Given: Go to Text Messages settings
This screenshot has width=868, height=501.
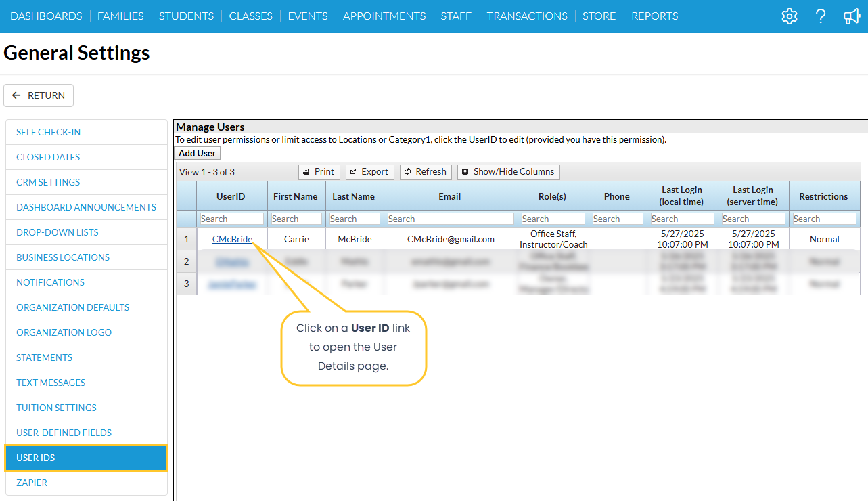Looking at the screenshot, I should (x=87, y=383).
